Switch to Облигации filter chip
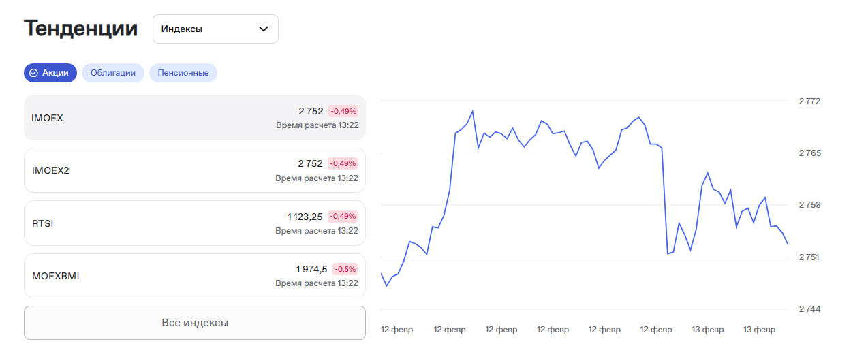This screenshot has width=868, height=363. (112, 73)
